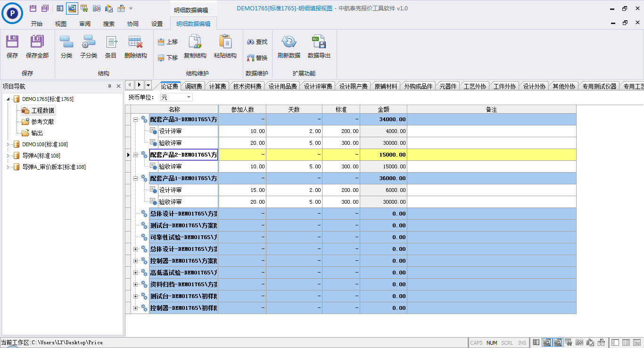The width and height of the screenshot is (644, 348).
Task: Collapse the 配套产品1 row in the grid
Action: 135,178
